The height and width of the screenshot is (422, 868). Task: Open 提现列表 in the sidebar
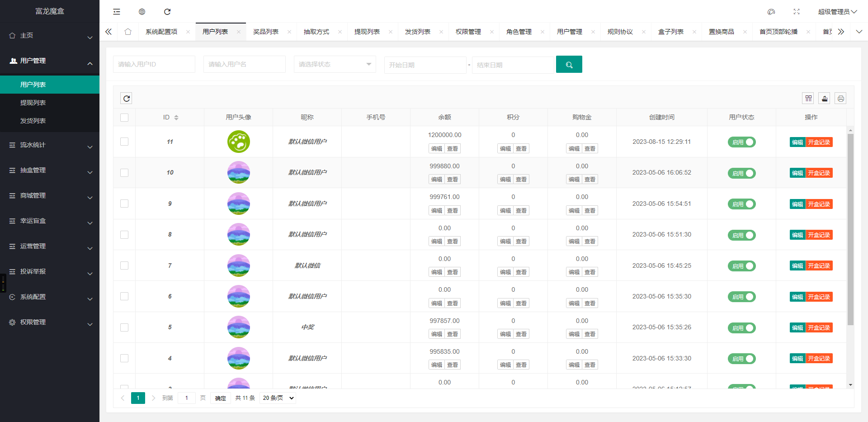pos(50,103)
